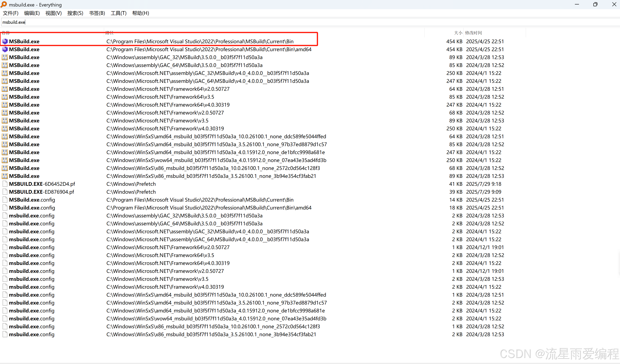This screenshot has height=364, width=620.
Task: Select MSBuild.exe icon in Current\Bin\amd64 row
Action: point(5,49)
